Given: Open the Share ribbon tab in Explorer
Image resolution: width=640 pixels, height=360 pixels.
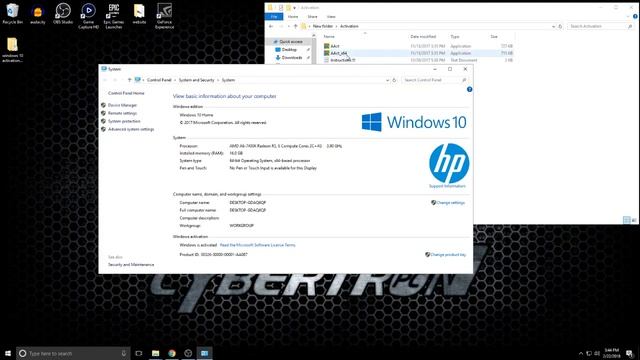Looking at the screenshot, I should [312, 17].
